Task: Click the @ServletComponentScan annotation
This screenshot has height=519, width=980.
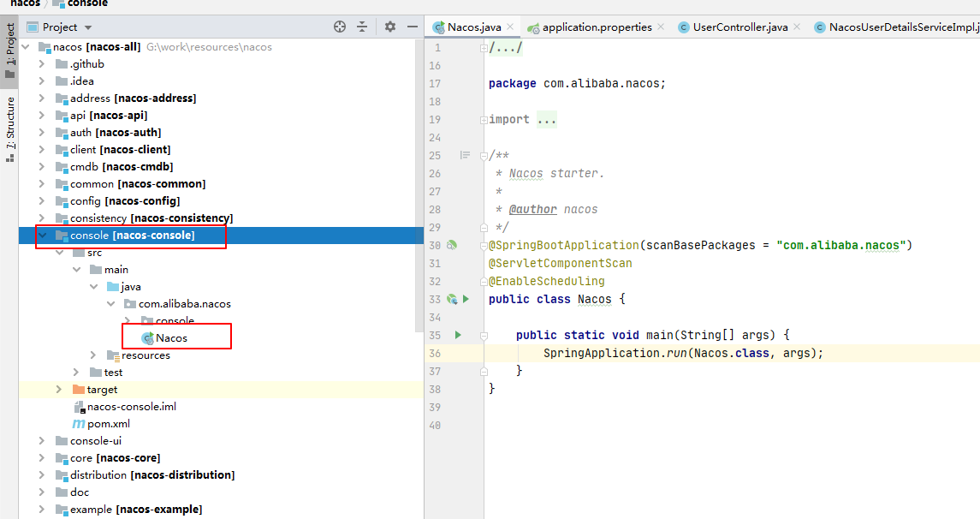Action: [x=560, y=263]
